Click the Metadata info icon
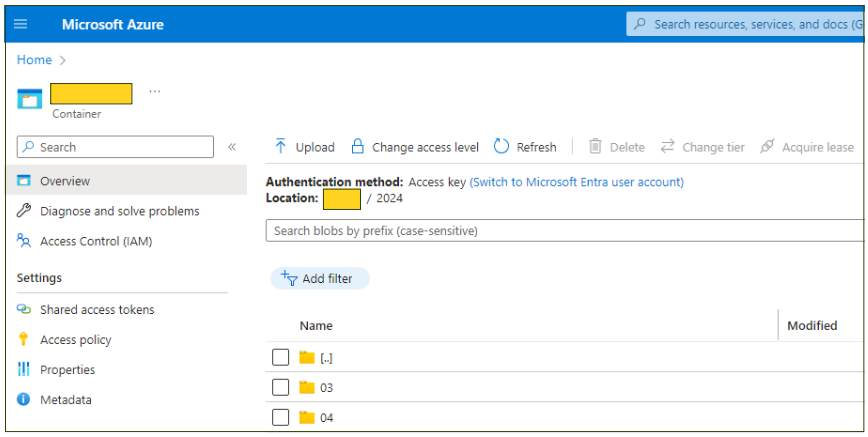868x437 pixels. pyautogui.click(x=24, y=400)
